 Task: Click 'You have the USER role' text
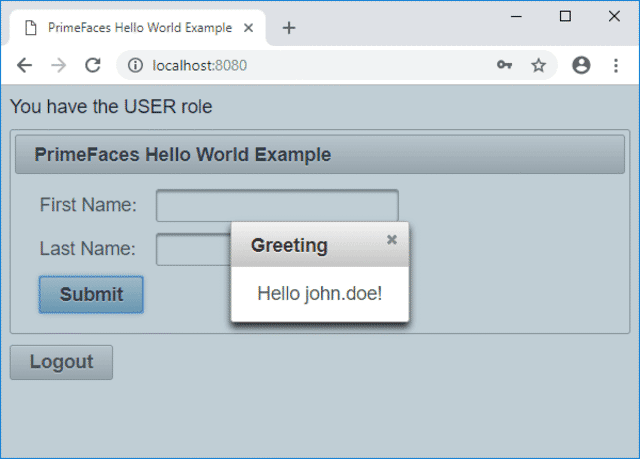[x=111, y=107]
